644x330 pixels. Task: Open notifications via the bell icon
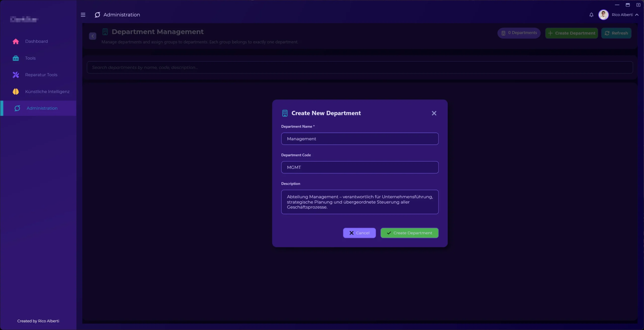pyautogui.click(x=591, y=15)
